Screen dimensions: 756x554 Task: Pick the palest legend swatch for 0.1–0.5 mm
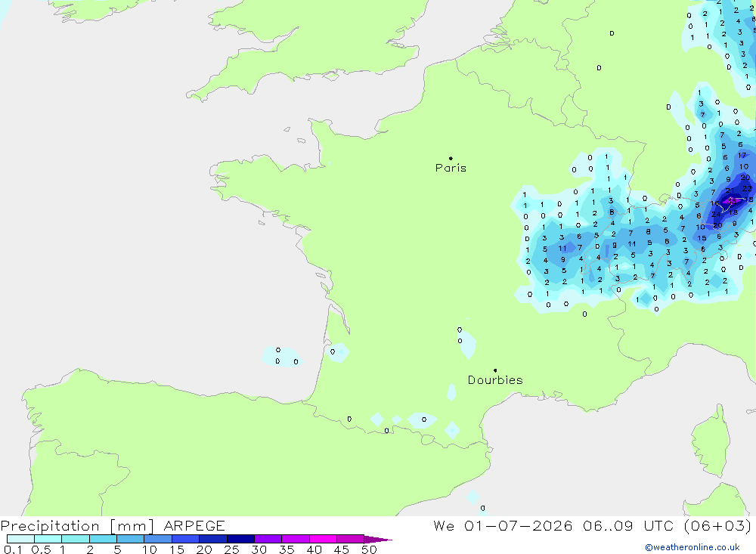[20, 539]
